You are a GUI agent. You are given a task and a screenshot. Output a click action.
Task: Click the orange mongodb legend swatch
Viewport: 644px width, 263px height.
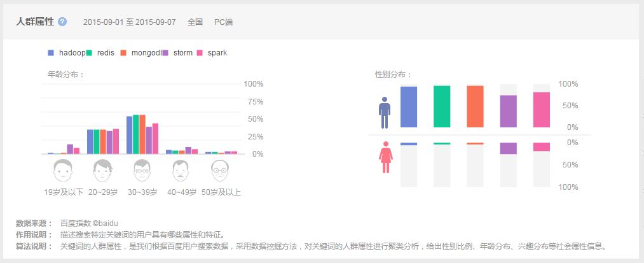point(123,53)
